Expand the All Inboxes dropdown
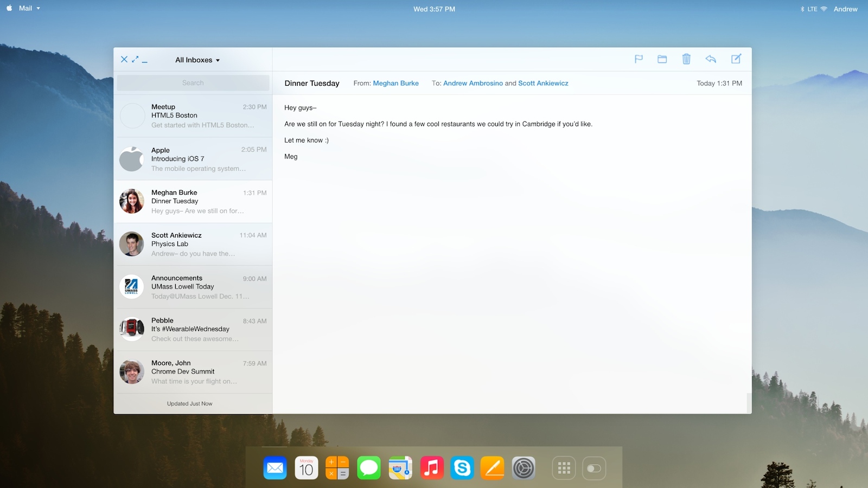Image resolution: width=868 pixels, height=488 pixels. 196,60
